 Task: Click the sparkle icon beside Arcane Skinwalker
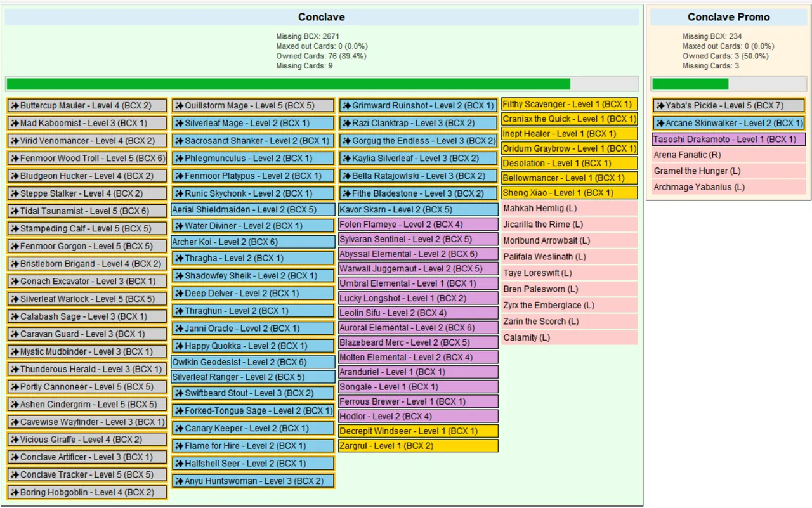660,123
